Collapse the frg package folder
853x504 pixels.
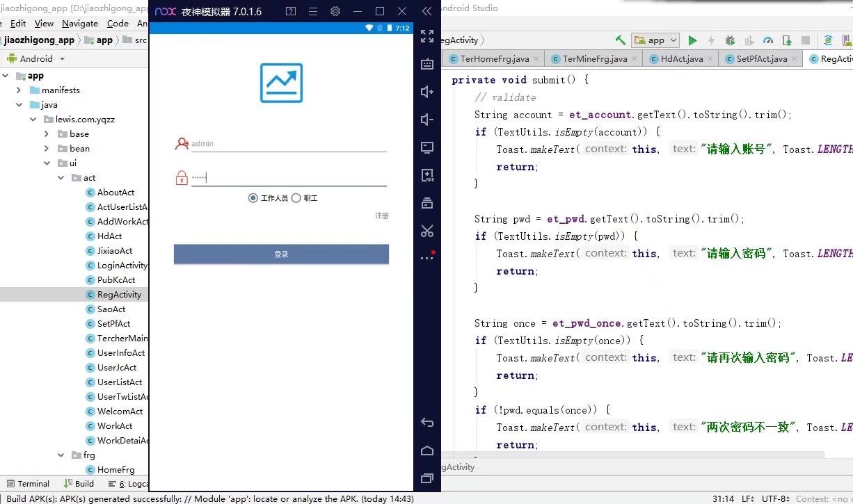(x=61, y=455)
